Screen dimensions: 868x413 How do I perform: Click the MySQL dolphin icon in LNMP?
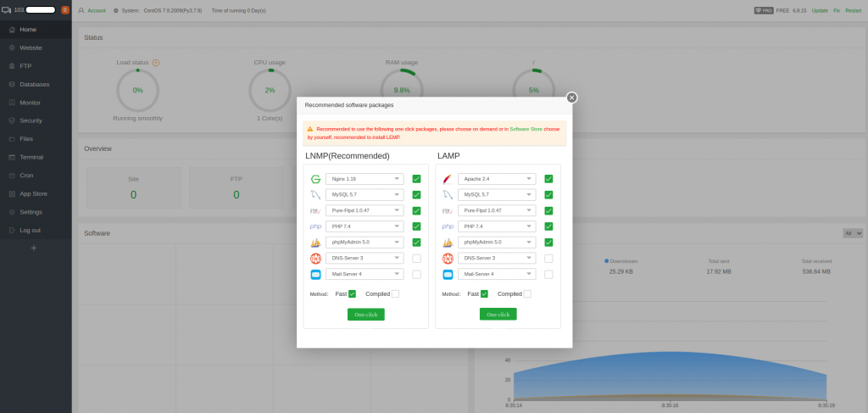click(x=315, y=195)
